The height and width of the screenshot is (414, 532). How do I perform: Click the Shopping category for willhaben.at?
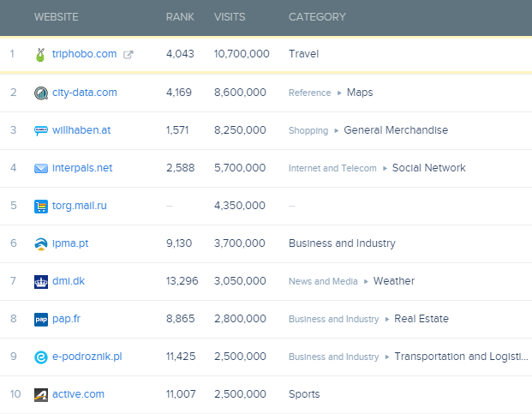click(308, 130)
